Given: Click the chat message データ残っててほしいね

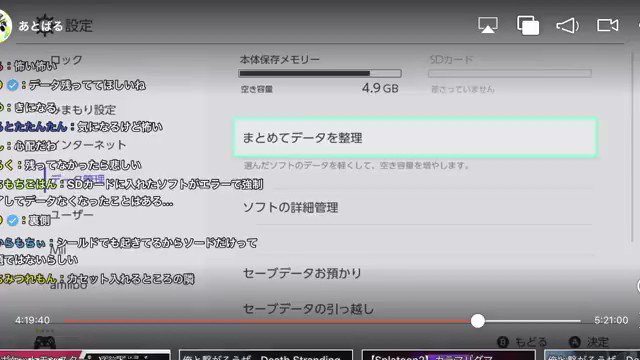Looking at the screenshot, I should pos(87,85).
